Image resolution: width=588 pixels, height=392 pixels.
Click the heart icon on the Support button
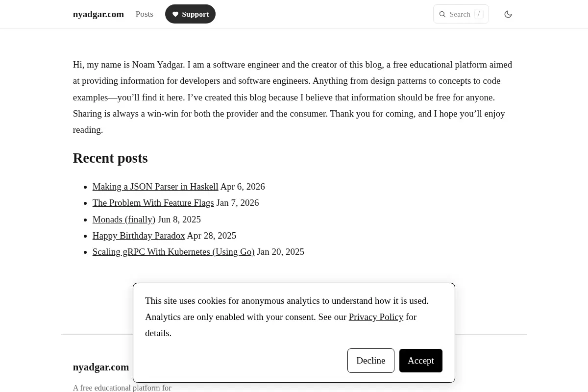[x=175, y=14]
